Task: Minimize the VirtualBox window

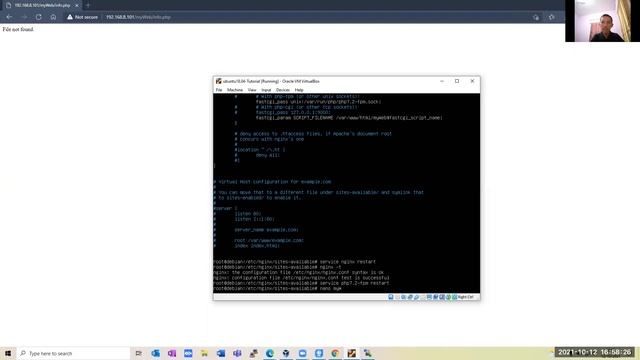Action: point(442,81)
